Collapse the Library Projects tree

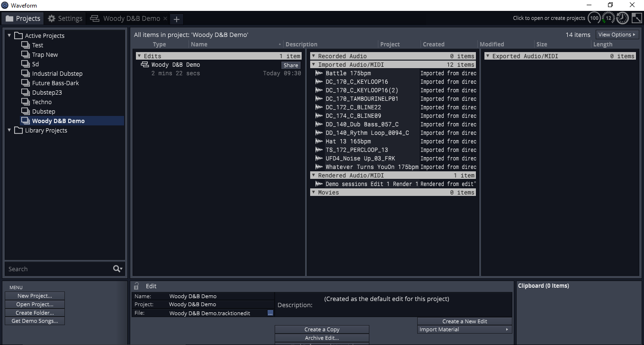pyautogui.click(x=9, y=130)
